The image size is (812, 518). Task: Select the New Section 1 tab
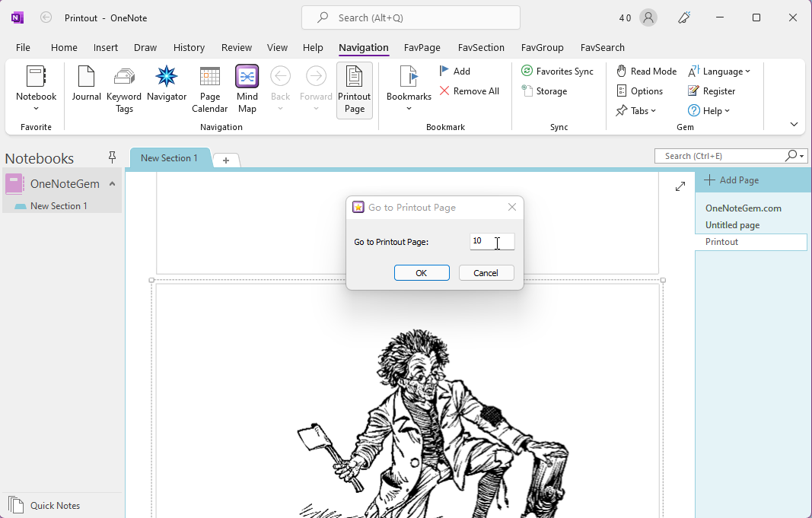[x=170, y=157]
